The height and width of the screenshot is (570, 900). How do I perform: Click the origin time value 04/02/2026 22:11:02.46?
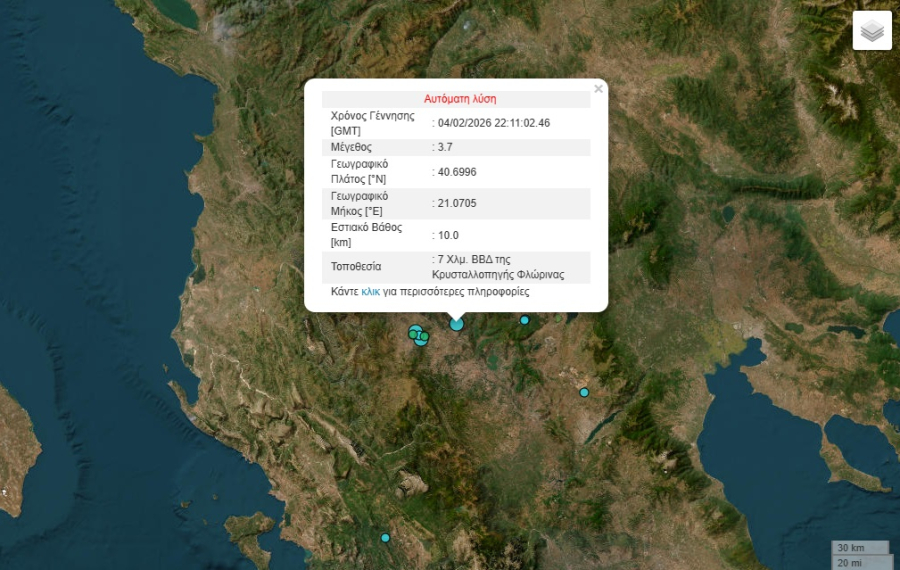(x=494, y=123)
